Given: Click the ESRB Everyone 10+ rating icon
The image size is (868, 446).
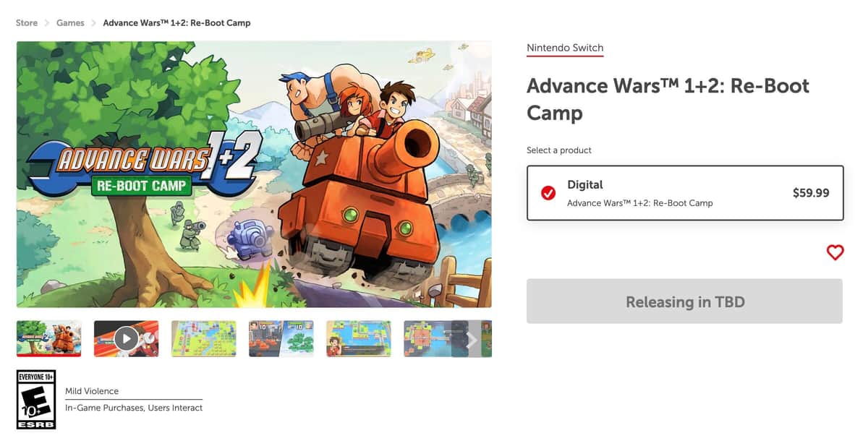Looking at the screenshot, I should (x=36, y=399).
